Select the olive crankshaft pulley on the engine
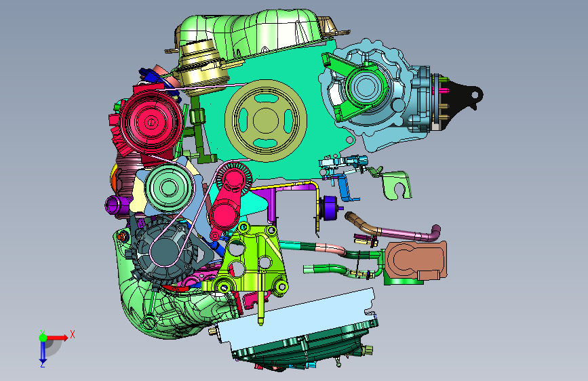The width and height of the screenshot is (588, 381). 265,121
